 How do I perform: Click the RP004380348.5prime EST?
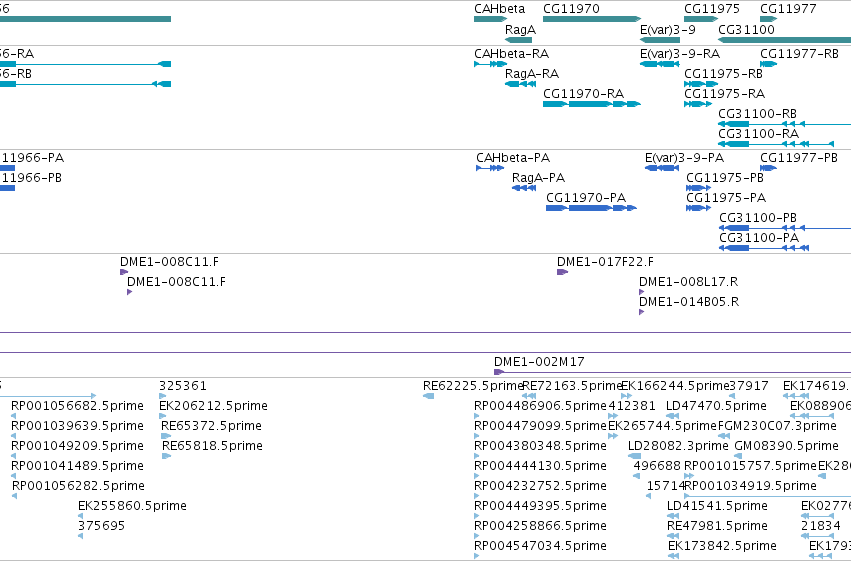[477, 456]
